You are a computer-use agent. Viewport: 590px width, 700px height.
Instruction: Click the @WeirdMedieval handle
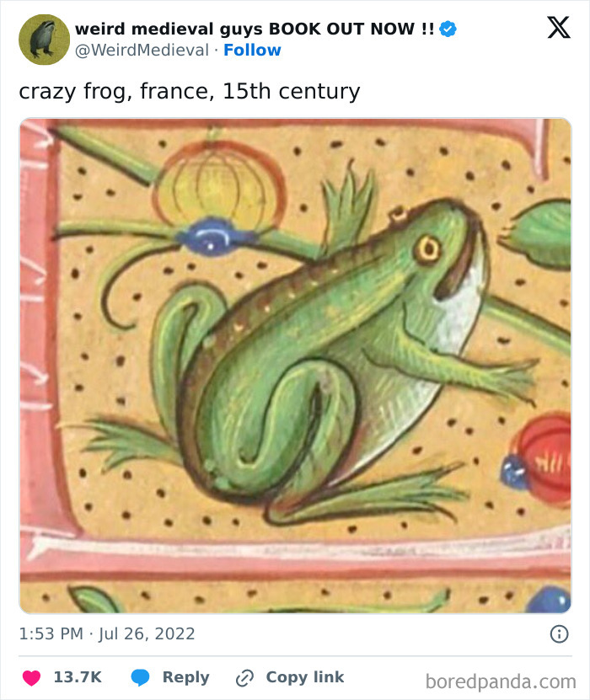point(142,50)
